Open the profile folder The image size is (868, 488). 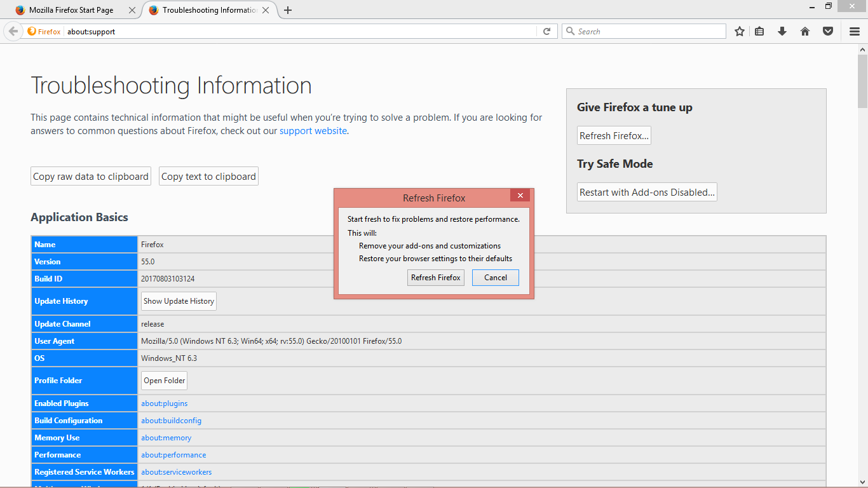165,381
